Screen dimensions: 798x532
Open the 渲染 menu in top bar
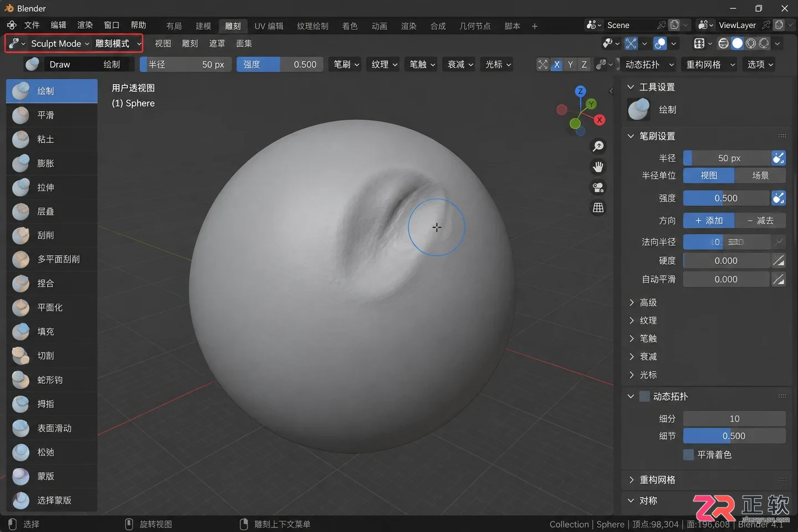tap(85, 25)
